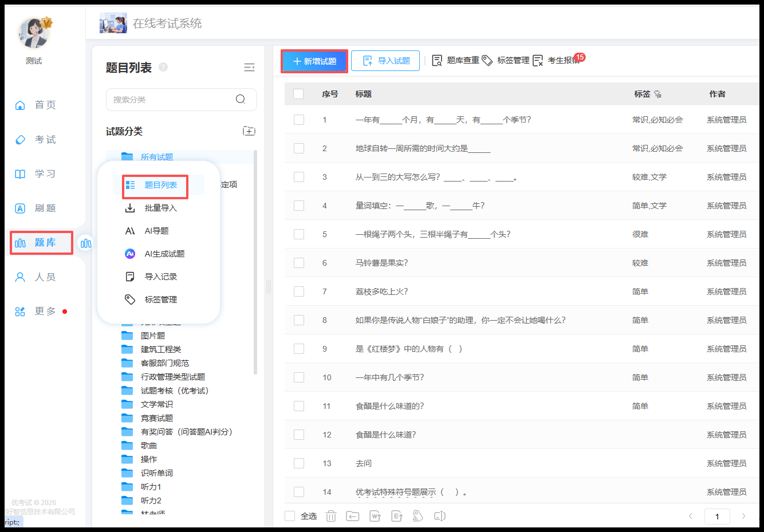Click the 新增试题 button

pos(314,61)
